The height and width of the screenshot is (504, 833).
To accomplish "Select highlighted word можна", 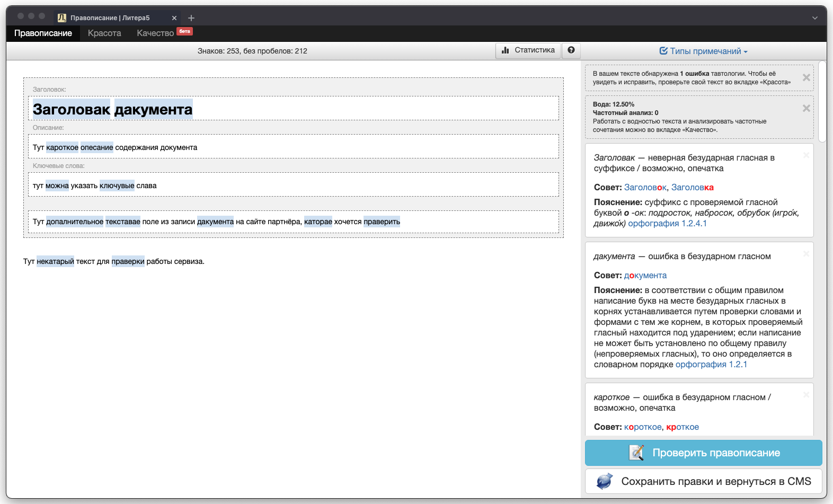I will click(57, 185).
